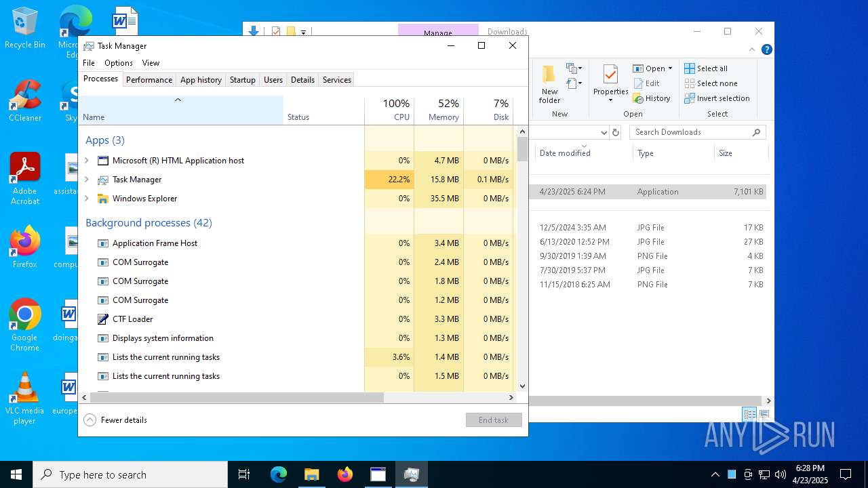Open Firefox from the taskbar
868x488 pixels.
tap(344, 474)
